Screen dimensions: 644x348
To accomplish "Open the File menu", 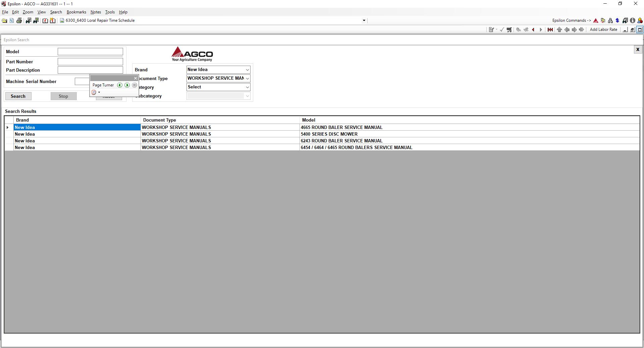I will (5, 12).
